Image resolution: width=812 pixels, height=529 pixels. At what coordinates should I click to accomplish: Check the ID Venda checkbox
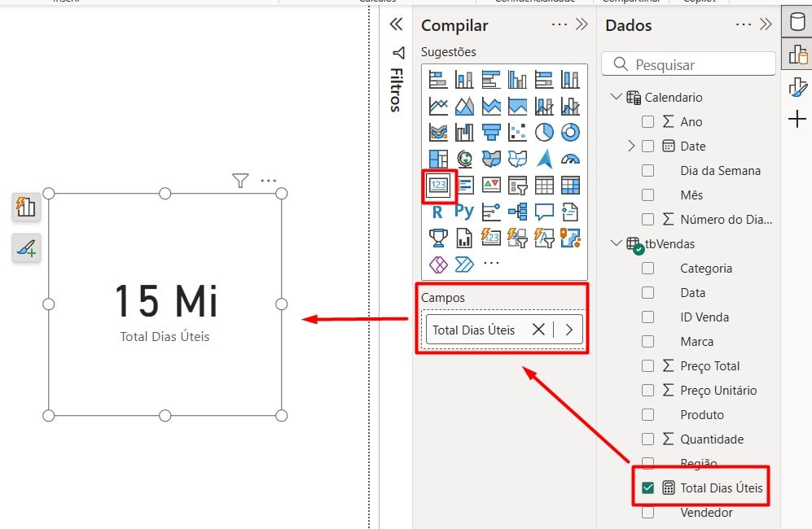click(x=647, y=317)
